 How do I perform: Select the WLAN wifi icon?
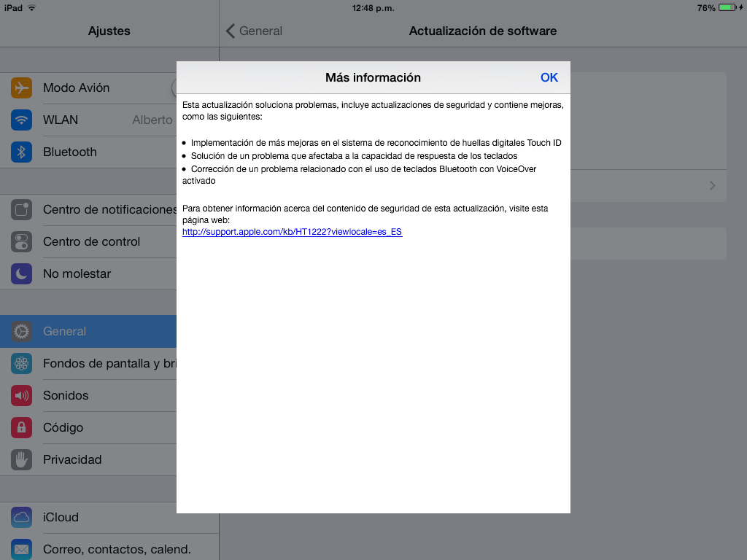coord(21,120)
